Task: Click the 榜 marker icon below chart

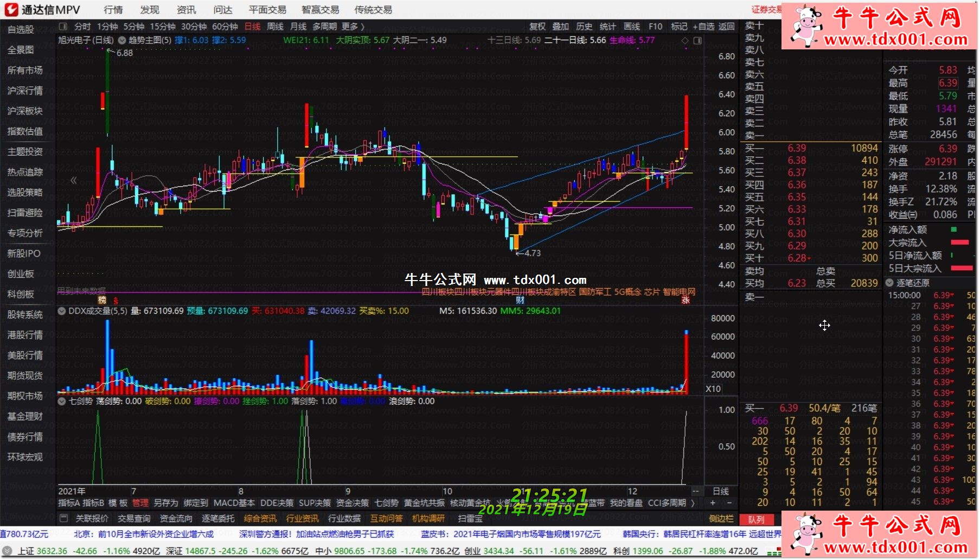Action: (102, 300)
